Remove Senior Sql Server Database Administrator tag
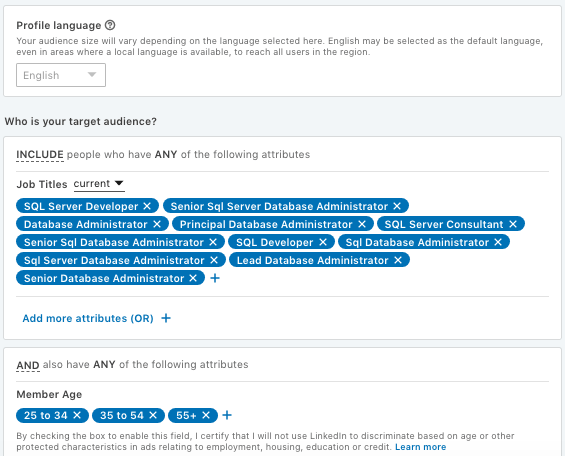 397,206
